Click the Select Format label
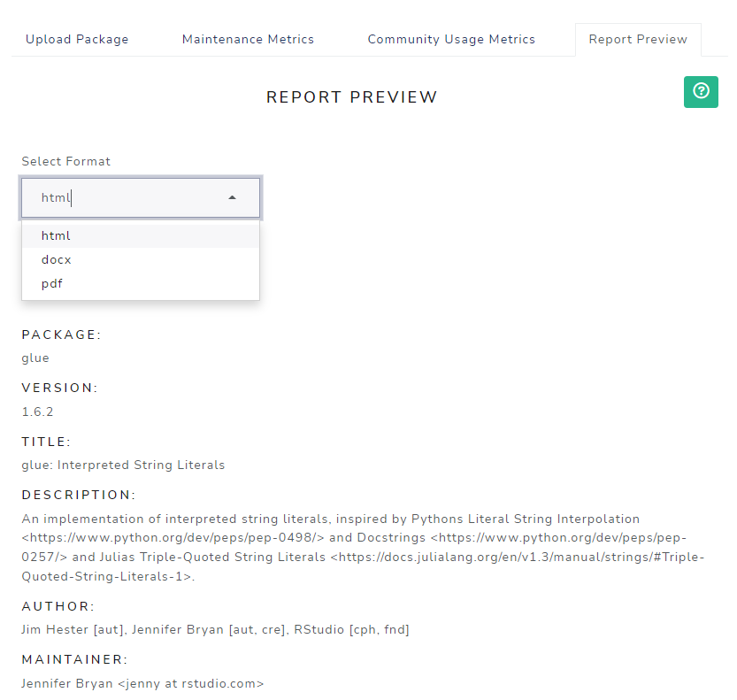Viewport: 737px width, 700px height. (x=66, y=161)
